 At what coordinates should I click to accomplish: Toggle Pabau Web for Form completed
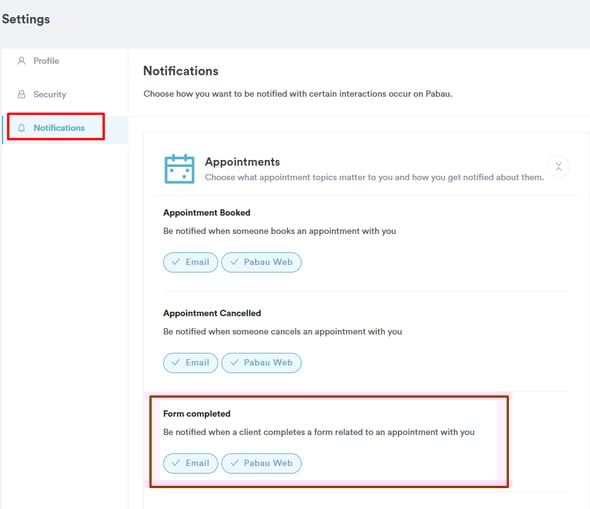point(262,463)
